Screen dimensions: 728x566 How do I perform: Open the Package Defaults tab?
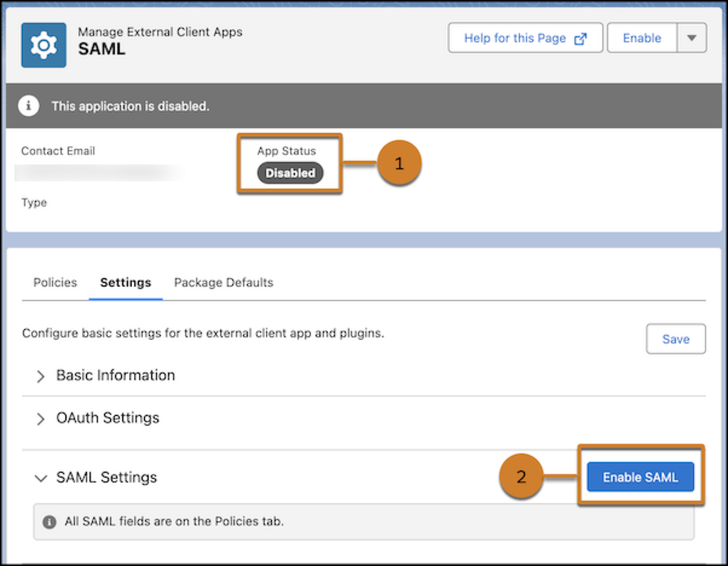coord(224,283)
